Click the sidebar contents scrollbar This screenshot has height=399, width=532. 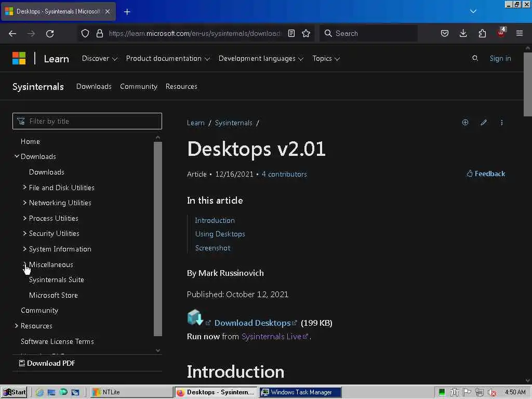158,238
